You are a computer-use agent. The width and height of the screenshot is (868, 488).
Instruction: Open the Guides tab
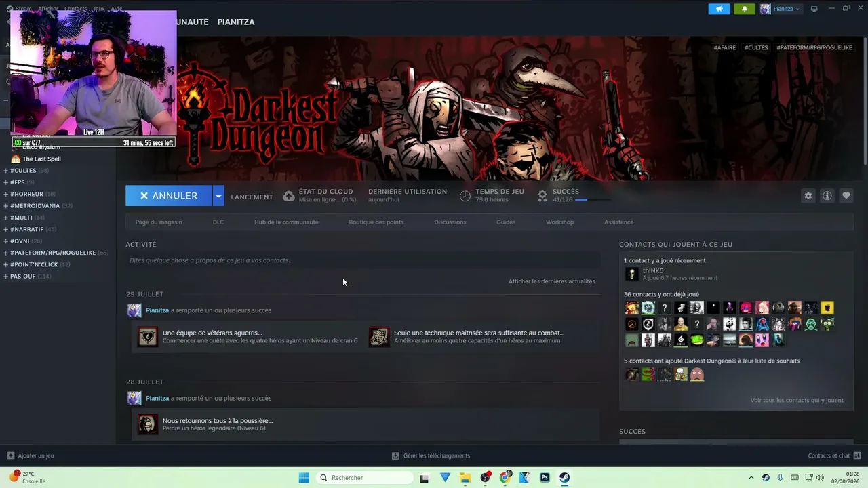point(506,222)
